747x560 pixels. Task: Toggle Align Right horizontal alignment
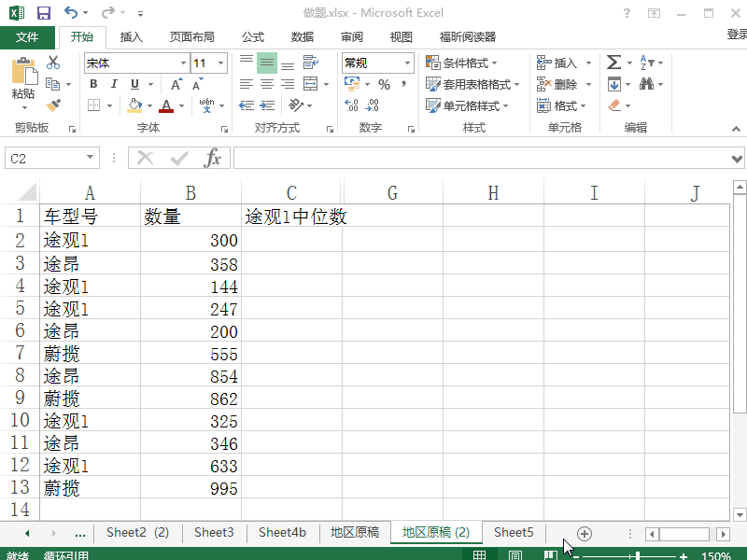pos(288,84)
